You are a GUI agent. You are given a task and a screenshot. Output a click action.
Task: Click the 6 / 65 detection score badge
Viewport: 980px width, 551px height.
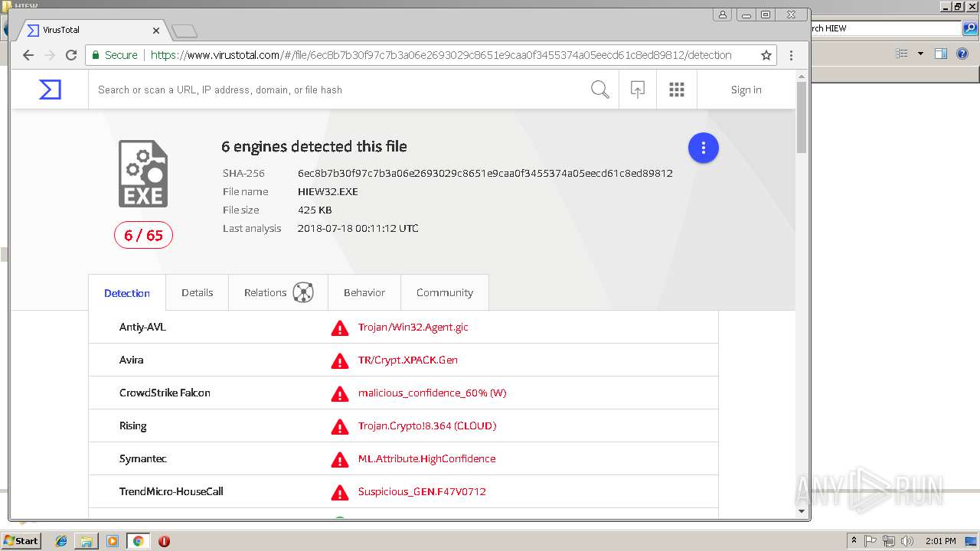[x=143, y=235]
